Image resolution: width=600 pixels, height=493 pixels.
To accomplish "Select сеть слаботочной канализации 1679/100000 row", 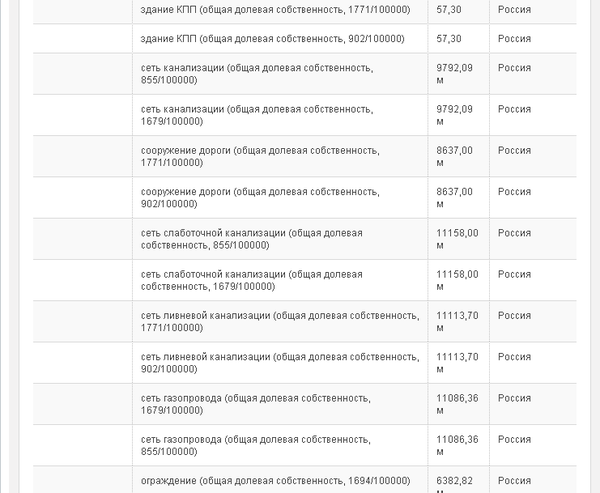I will click(x=252, y=279).
